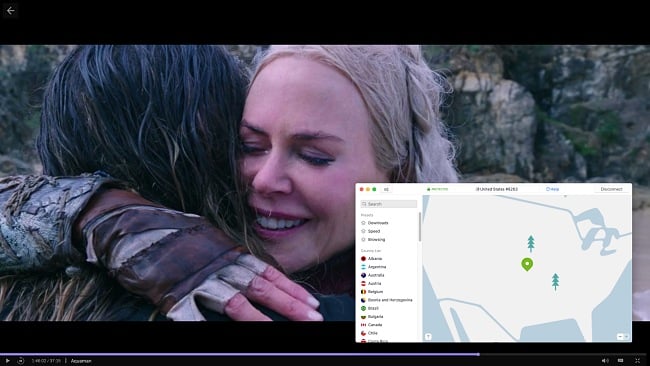Connect to Australia in country list
650x366 pixels.
point(376,275)
